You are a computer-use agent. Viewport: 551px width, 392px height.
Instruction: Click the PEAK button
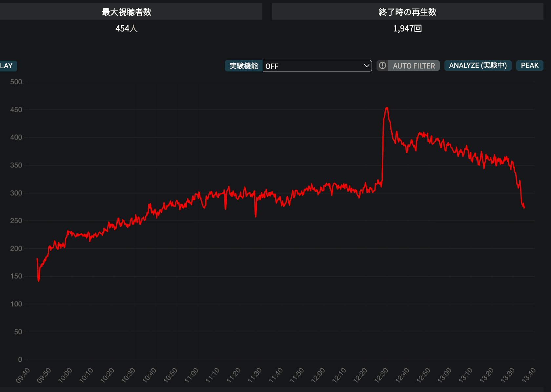coord(530,66)
